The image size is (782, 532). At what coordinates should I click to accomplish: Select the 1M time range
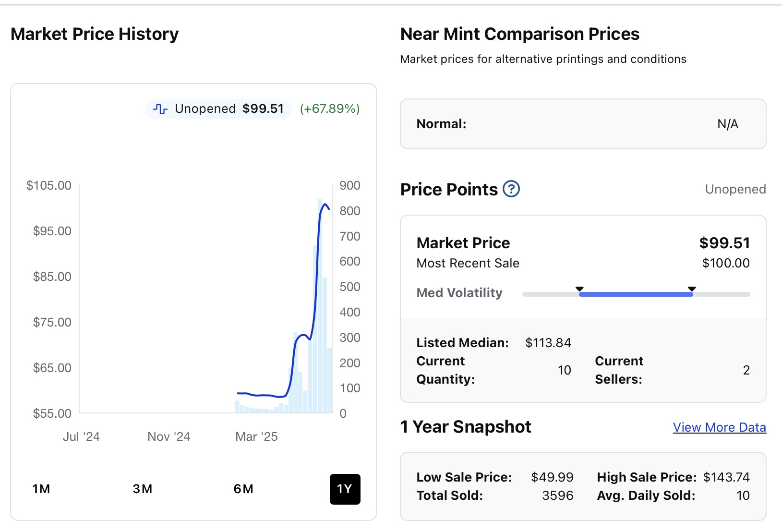41,489
